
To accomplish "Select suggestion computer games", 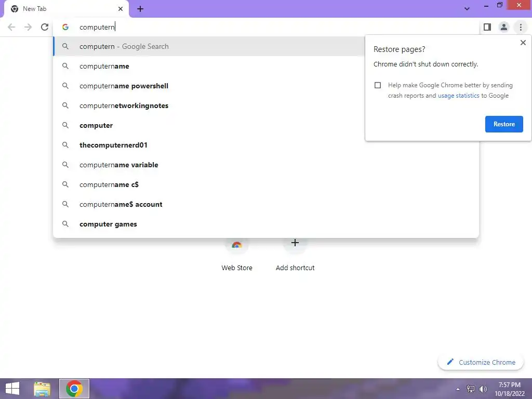I will point(266,224).
